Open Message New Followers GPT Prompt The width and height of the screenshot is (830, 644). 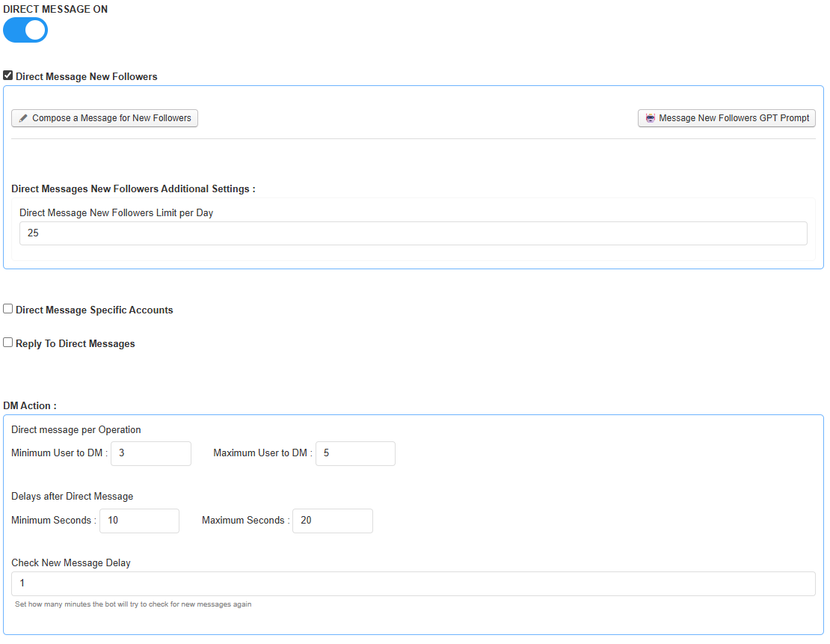(726, 118)
